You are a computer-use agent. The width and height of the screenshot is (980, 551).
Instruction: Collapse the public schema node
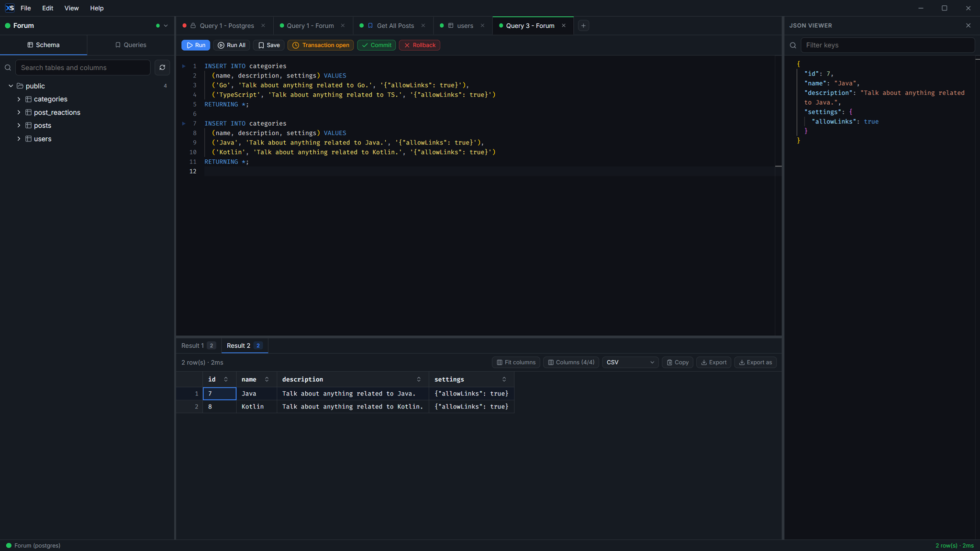11,86
